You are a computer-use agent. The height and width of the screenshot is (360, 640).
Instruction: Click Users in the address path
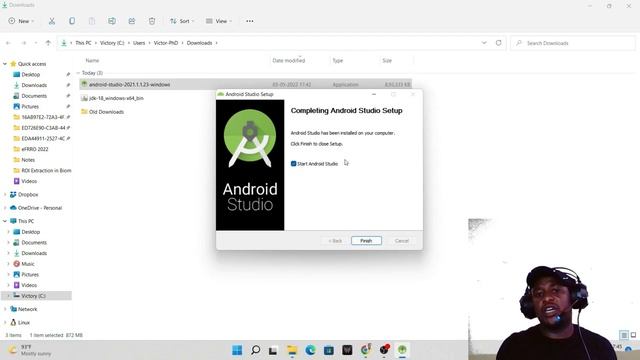(139, 43)
